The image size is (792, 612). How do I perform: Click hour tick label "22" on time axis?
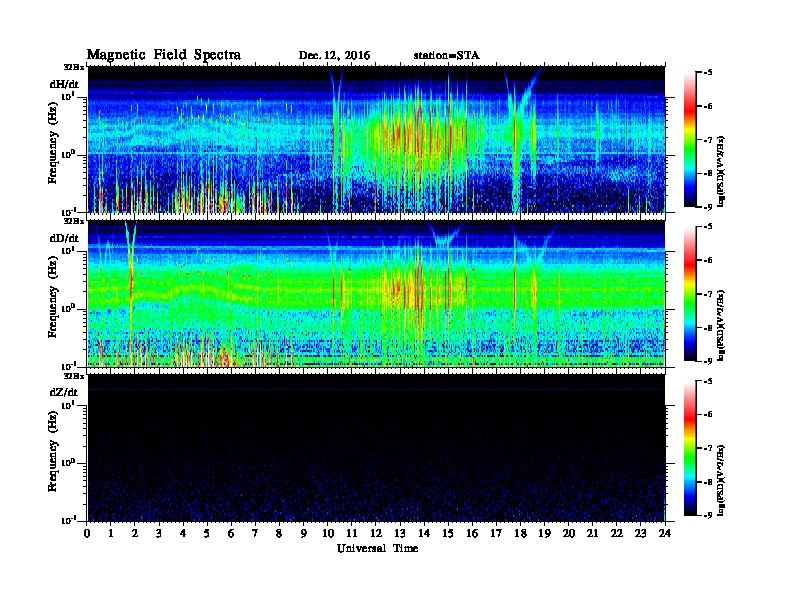[617, 533]
